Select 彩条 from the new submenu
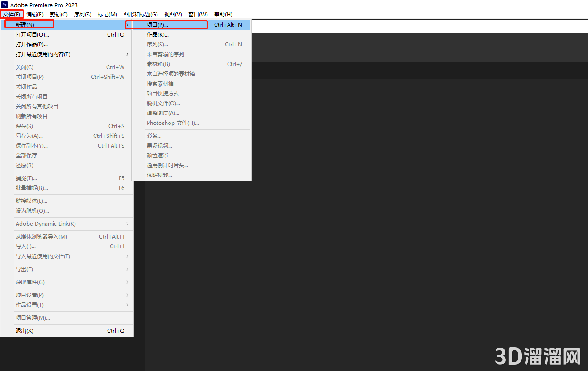The width and height of the screenshot is (588, 371). (x=153, y=136)
